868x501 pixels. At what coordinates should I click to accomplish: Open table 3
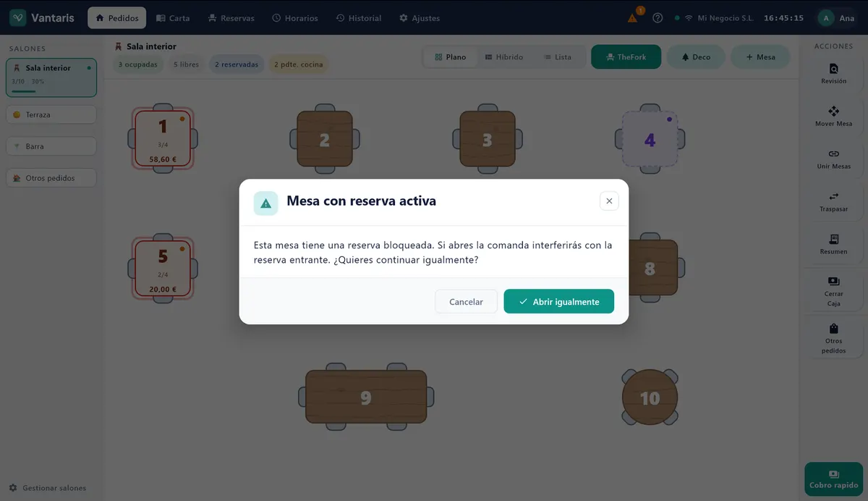tap(488, 139)
